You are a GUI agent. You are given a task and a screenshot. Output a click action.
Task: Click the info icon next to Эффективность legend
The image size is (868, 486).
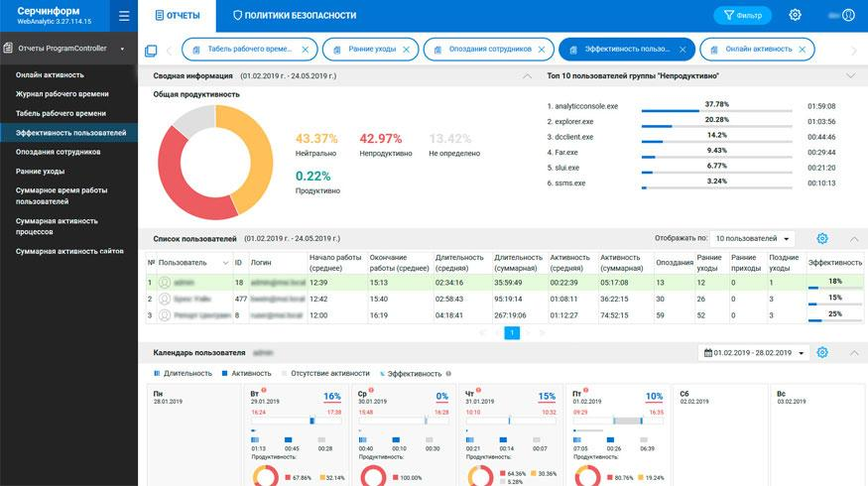[x=449, y=374]
